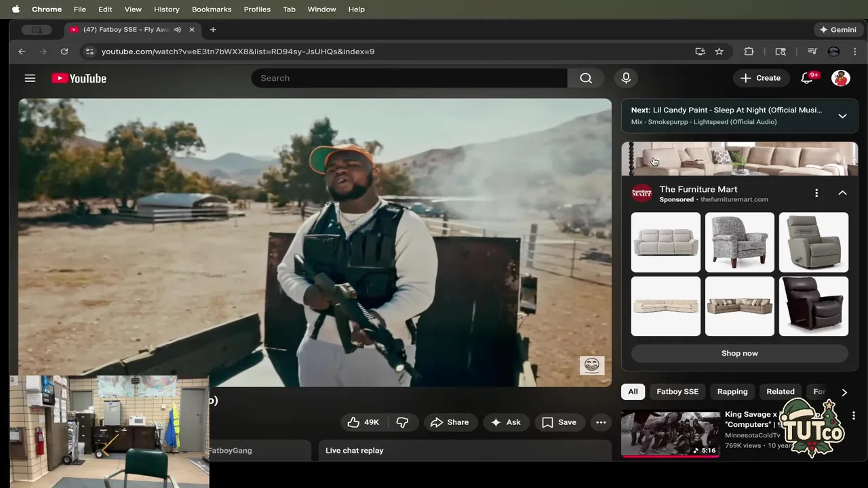Click Shop now in the ad
Screen dimensions: 868x488
(x=740, y=353)
